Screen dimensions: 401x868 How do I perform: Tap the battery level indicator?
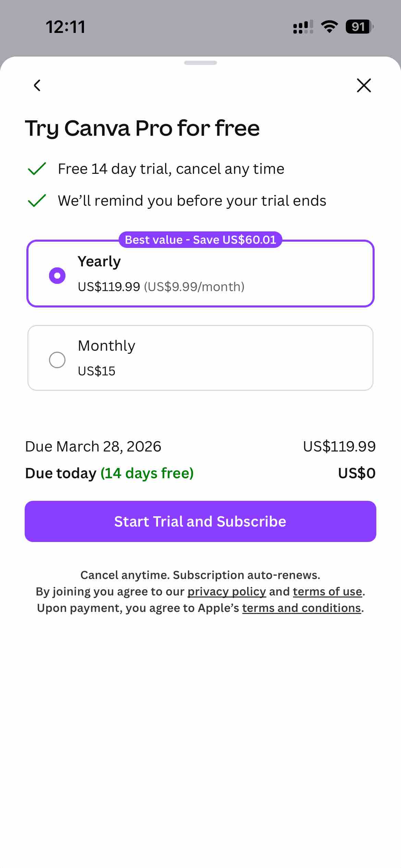(359, 27)
